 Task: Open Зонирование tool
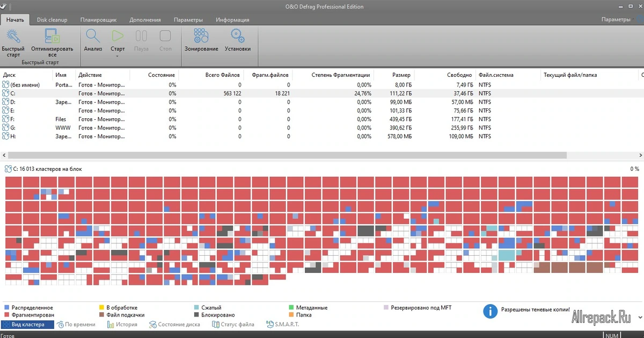201,36
